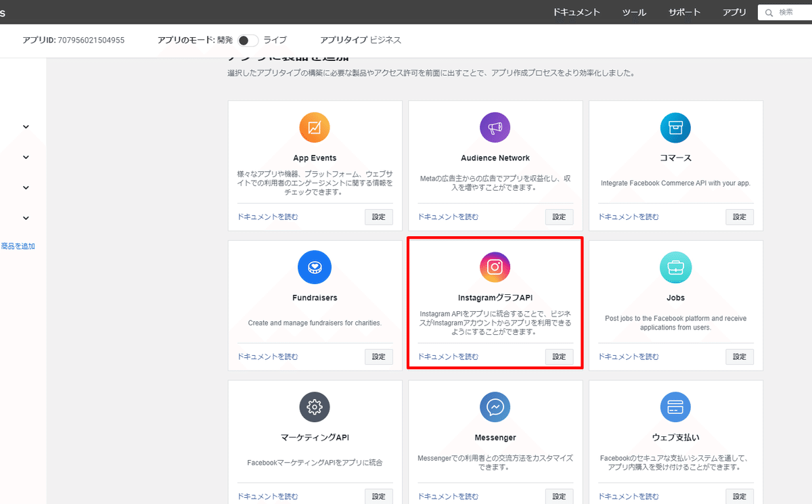Open ドキュメントを読む for ウェブ支払い
Image resolution: width=812 pixels, height=504 pixels.
click(629, 497)
